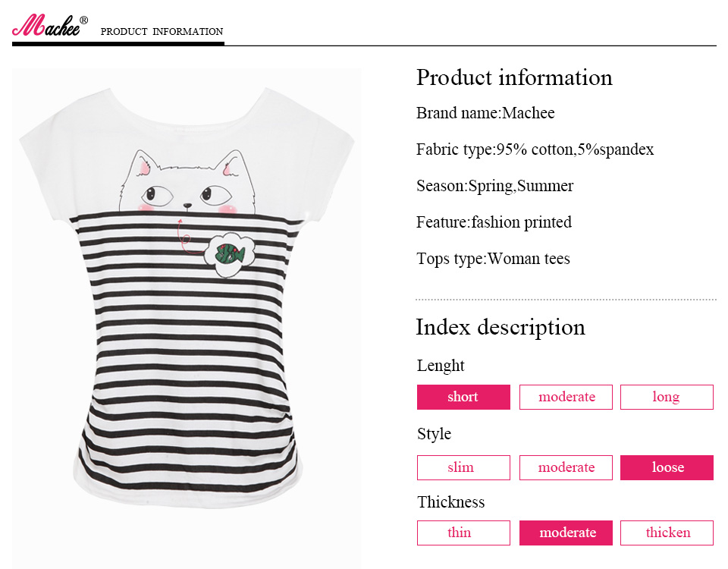The image size is (728, 569).
Task: Choose moderate under Lenght
Action: tap(566, 397)
